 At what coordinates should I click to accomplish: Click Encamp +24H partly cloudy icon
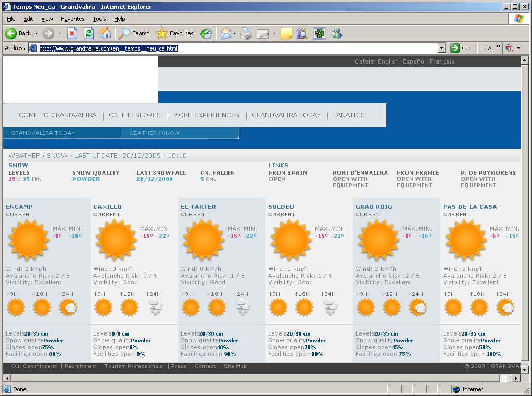pos(68,307)
